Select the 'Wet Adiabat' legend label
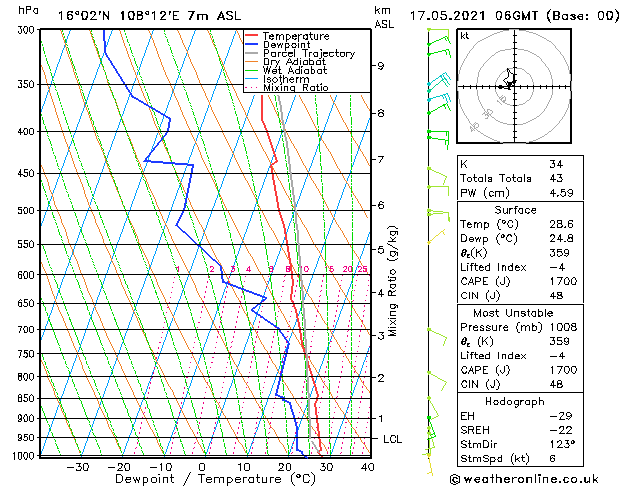 click(x=295, y=70)
